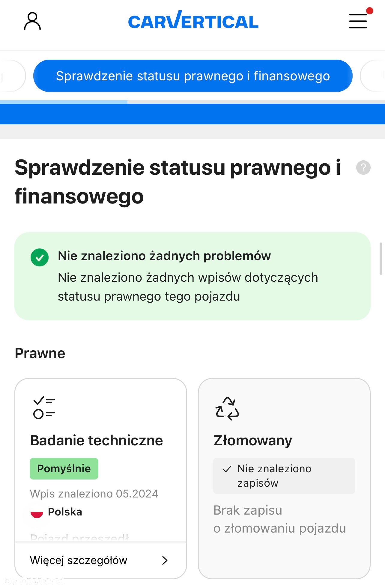Viewport: 385px width, 588px height.
Task: Open the Złomowany card
Action: click(x=284, y=479)
